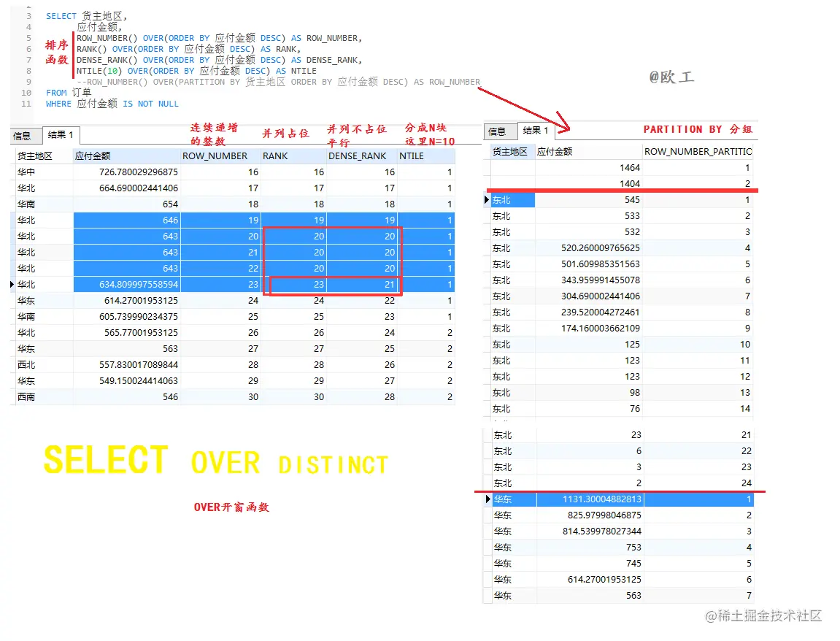Click line number 10 in the editor gutter
The image size is (840, 641).
(26, 93)
